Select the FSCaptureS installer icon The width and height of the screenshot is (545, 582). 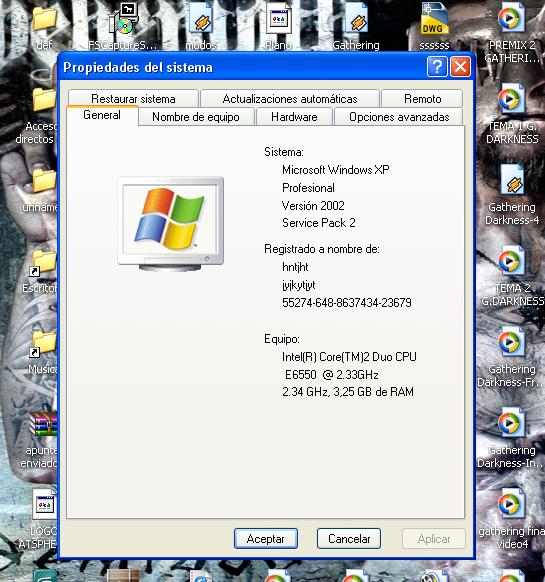pyautogui.click(x=124, y=19)
